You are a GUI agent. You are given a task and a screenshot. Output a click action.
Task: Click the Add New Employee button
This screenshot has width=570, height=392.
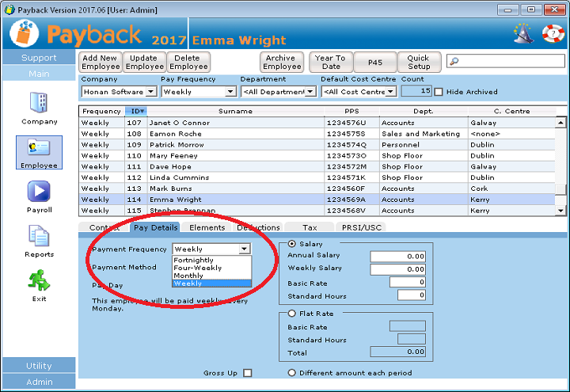coord(100,63)
